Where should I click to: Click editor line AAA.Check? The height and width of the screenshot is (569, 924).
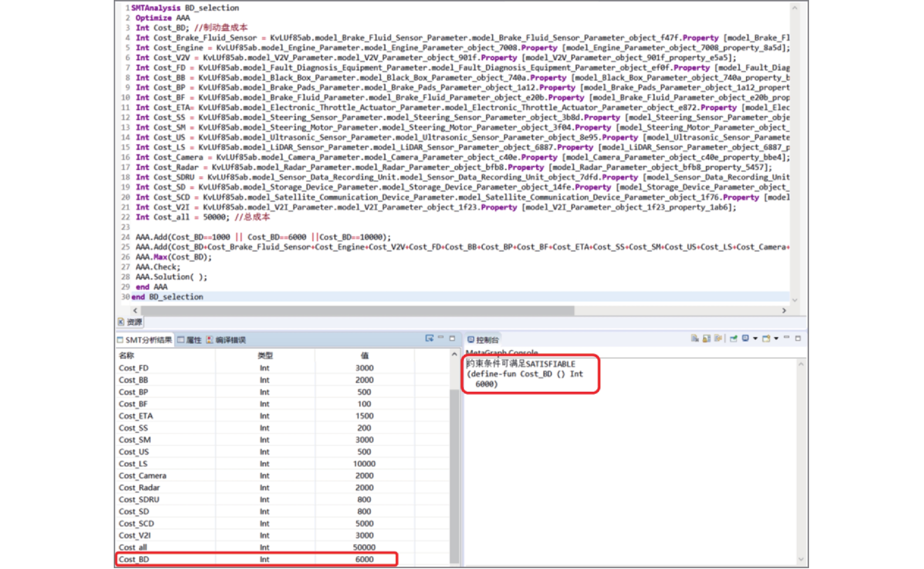[158, 267]
